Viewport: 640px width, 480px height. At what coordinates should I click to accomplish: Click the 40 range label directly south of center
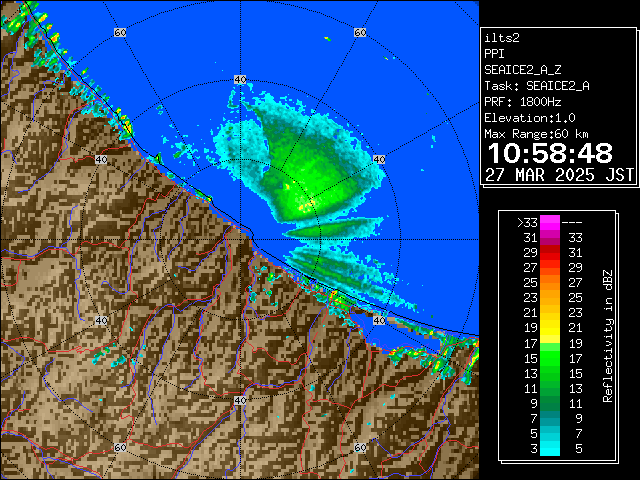click(240, 400)
